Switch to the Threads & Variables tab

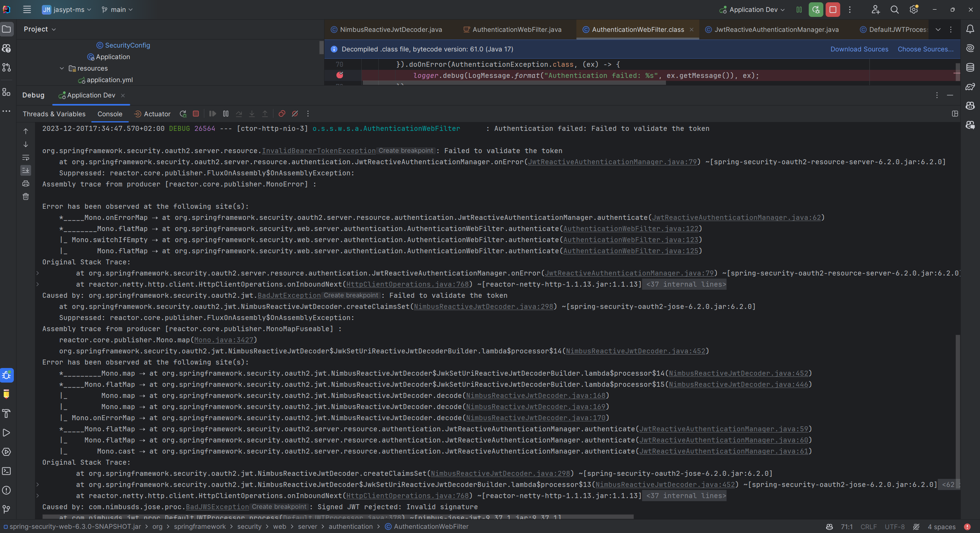click(54, 114)
